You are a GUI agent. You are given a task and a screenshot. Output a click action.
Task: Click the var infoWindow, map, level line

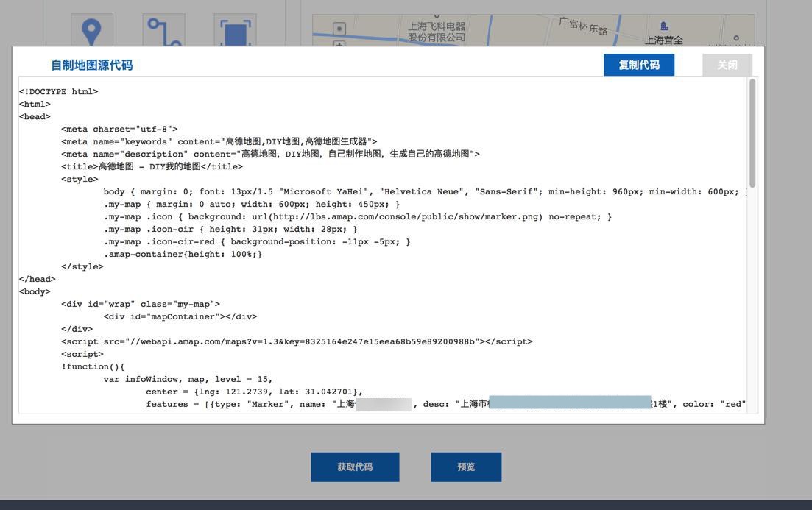[188, 379]
